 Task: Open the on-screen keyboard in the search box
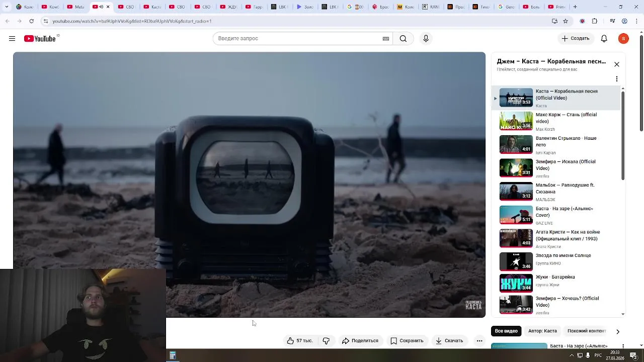click(x=386, y=39)
